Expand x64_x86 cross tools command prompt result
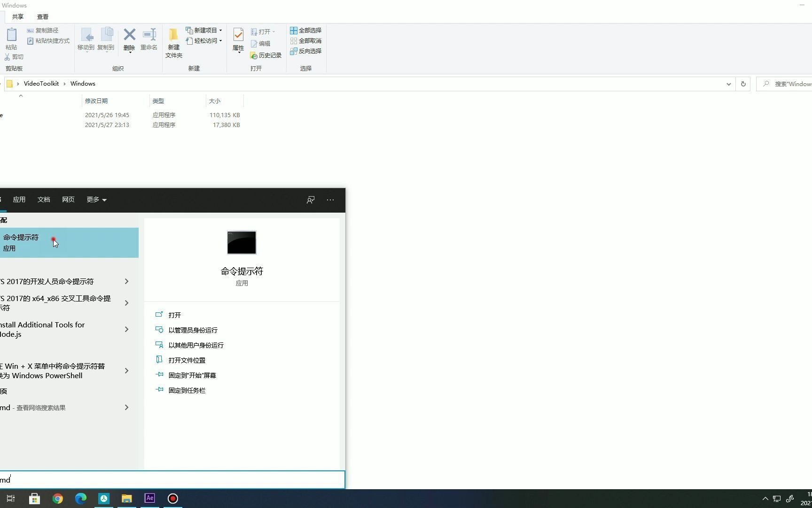 coord(126,303)
